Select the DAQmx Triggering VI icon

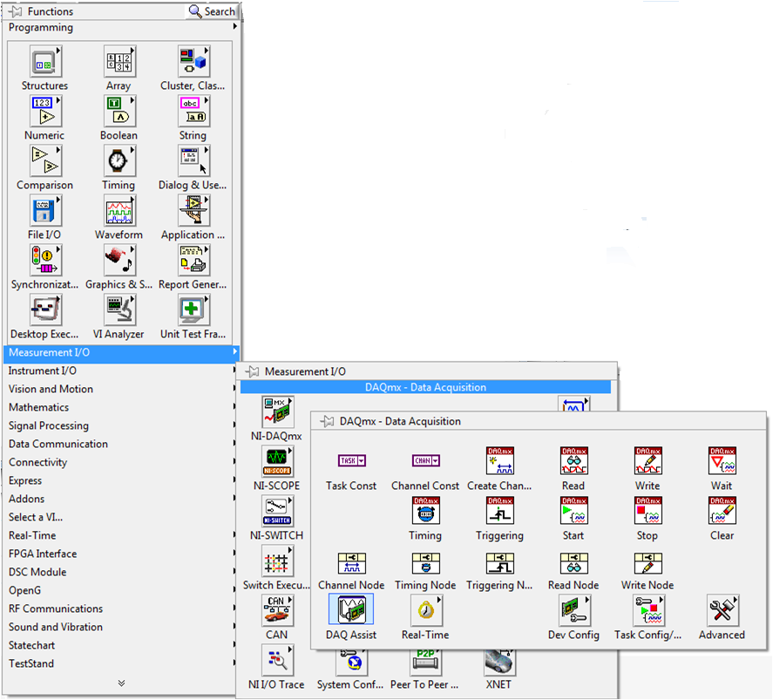click(500, 511)
